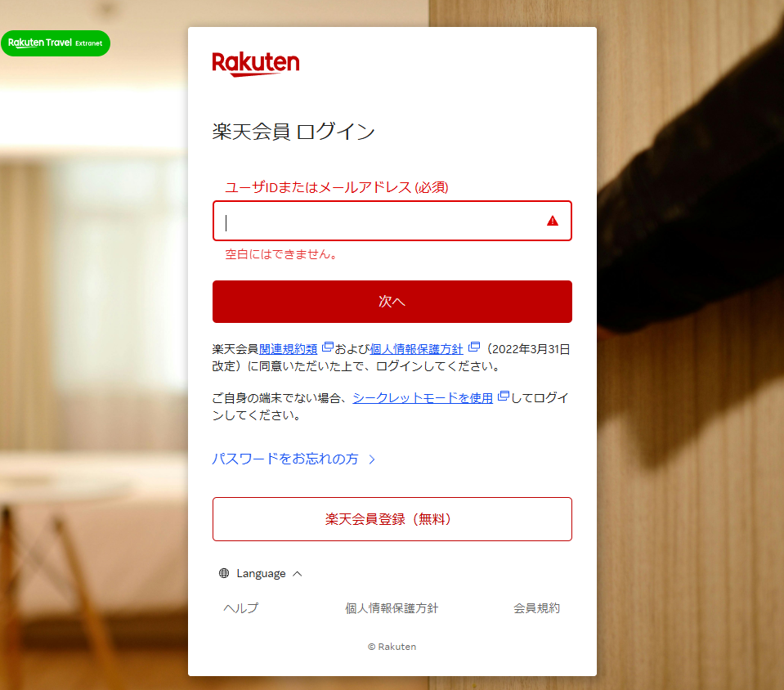
Task: Click the red 次へ button
Action: [x=392, y=302]
